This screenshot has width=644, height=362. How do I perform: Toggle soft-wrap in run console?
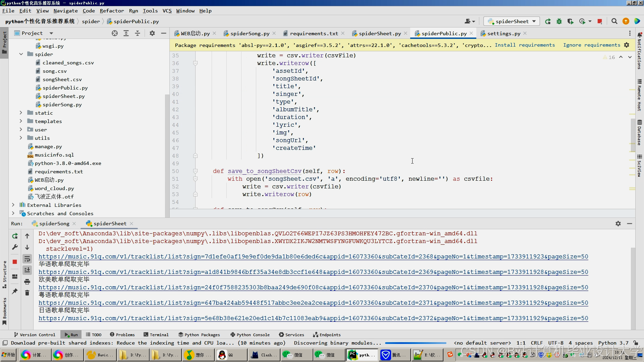click(27, 259)
